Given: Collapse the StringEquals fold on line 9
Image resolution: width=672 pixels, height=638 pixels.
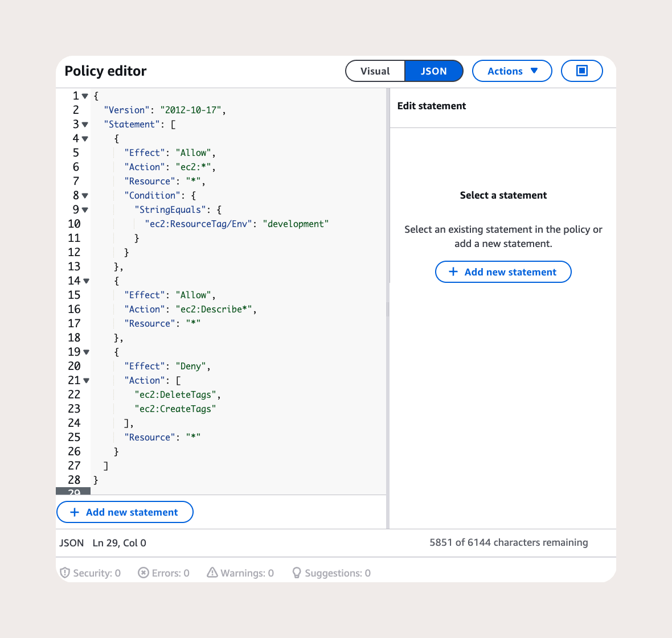Looking at the screenshot, I should coord(85,210).
